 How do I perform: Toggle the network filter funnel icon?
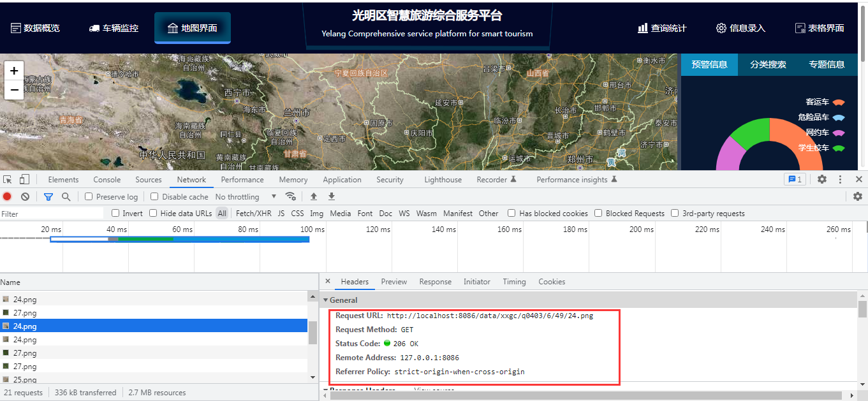point(48,196)
